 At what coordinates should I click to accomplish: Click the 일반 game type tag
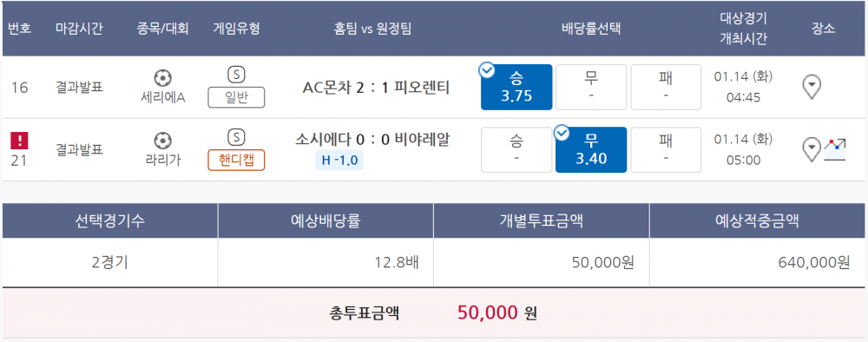[236, 97]
